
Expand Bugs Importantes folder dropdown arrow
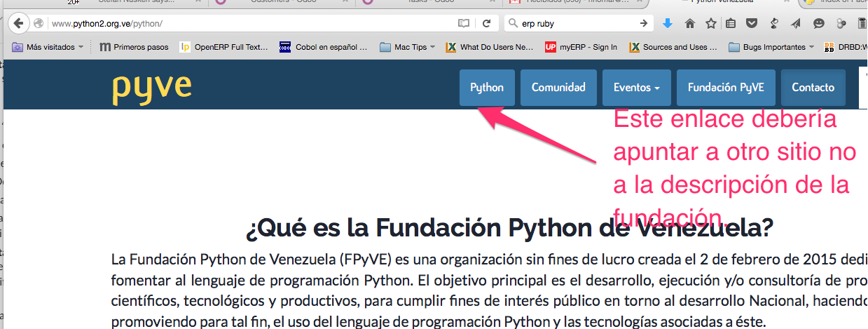coord(811,47)
